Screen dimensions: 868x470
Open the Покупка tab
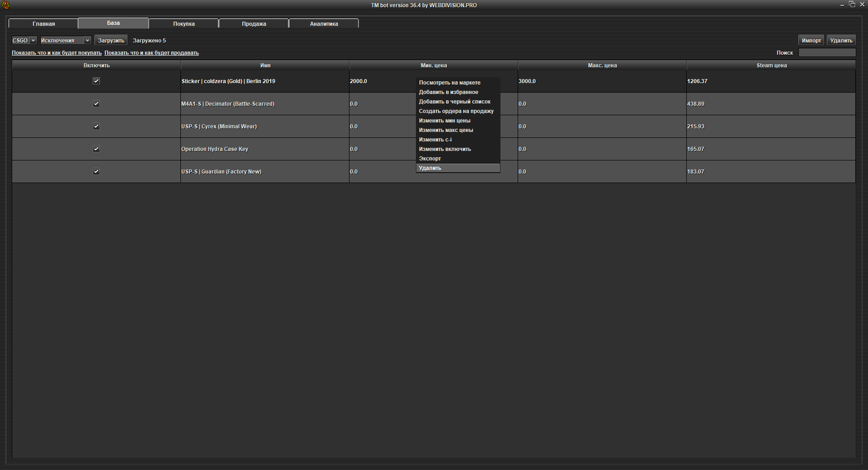point(184,23)
